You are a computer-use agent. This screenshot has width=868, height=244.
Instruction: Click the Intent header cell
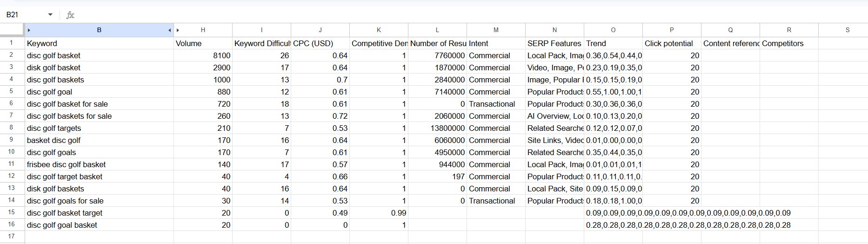coord(496,43)
